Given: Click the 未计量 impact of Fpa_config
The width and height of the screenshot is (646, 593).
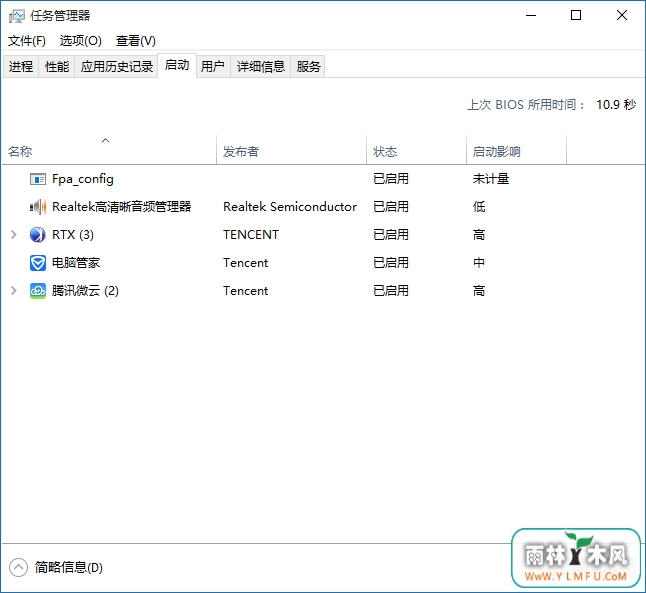Looking at the screenshot, I should point(491,179).
